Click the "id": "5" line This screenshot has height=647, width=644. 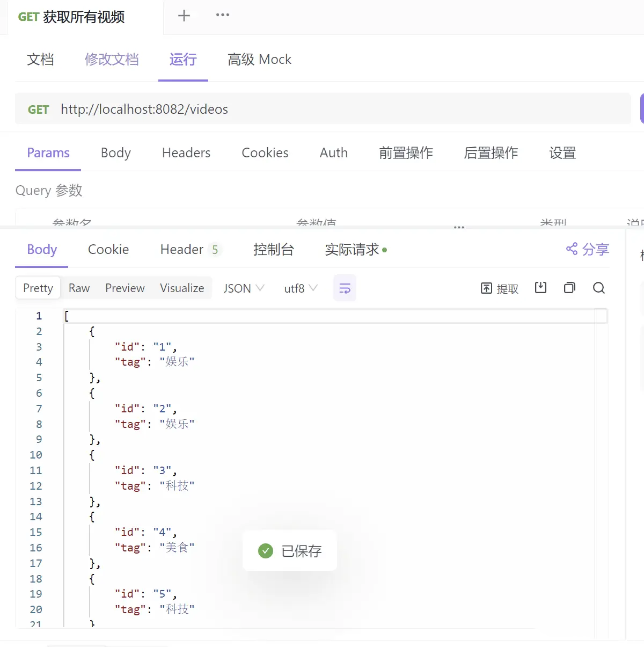pyautogui.click(x=145, y=594)
